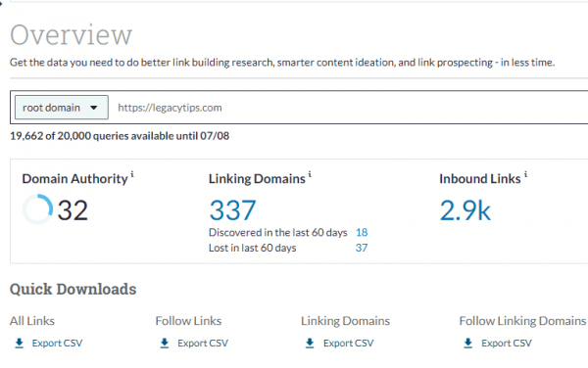Open the 2.9k inbound links count
Screen dimensions: 588x368
click(x=465, y=210)
